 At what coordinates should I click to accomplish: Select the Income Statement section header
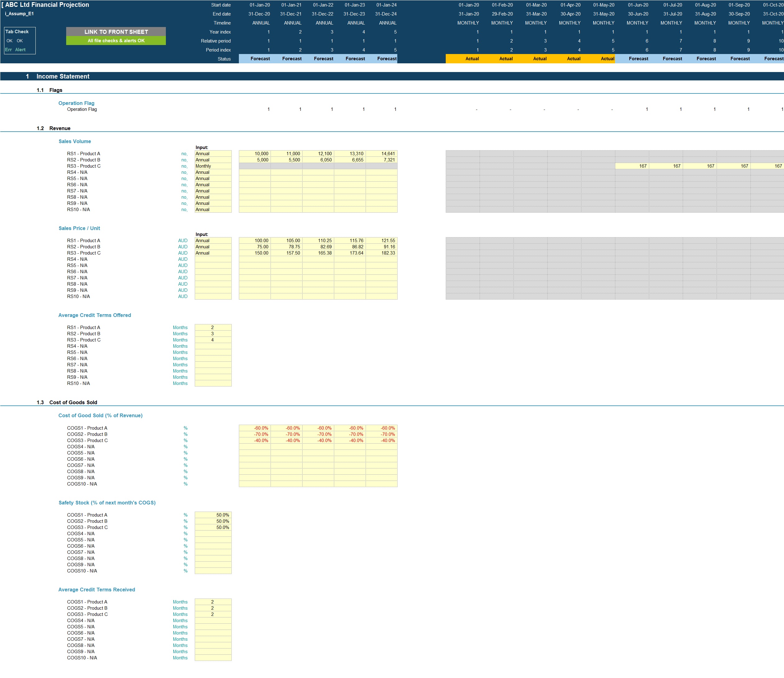coord(63,76)
